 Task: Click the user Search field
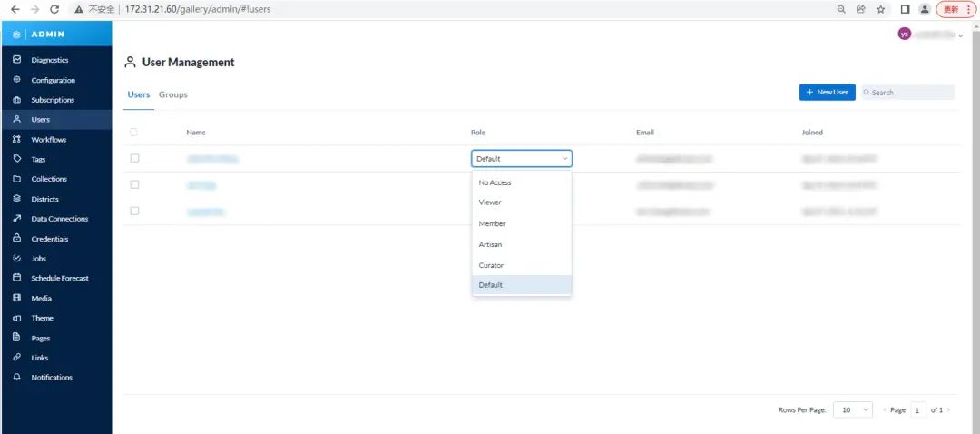pyautogui.click(x=907, y=92)
